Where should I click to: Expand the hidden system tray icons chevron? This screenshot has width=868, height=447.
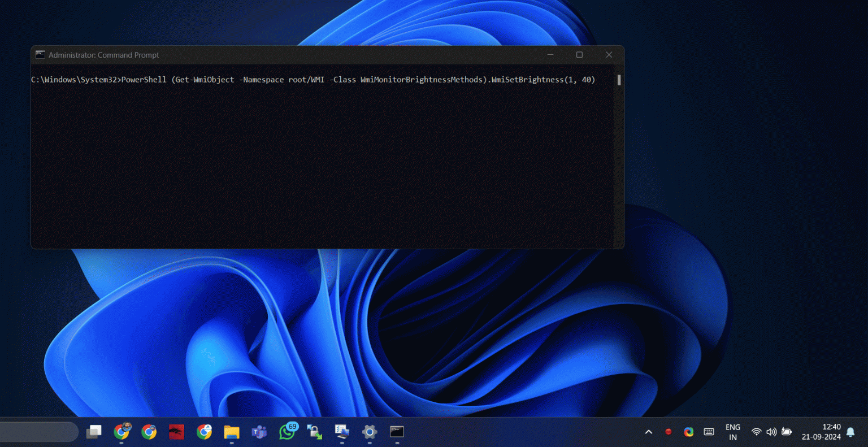(x=649, y=432)
